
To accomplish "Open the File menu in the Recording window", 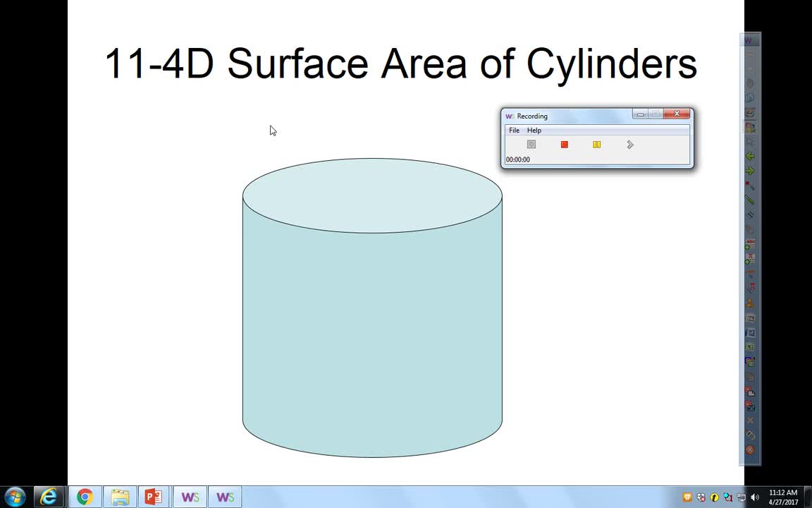I will tap(514, 130).
